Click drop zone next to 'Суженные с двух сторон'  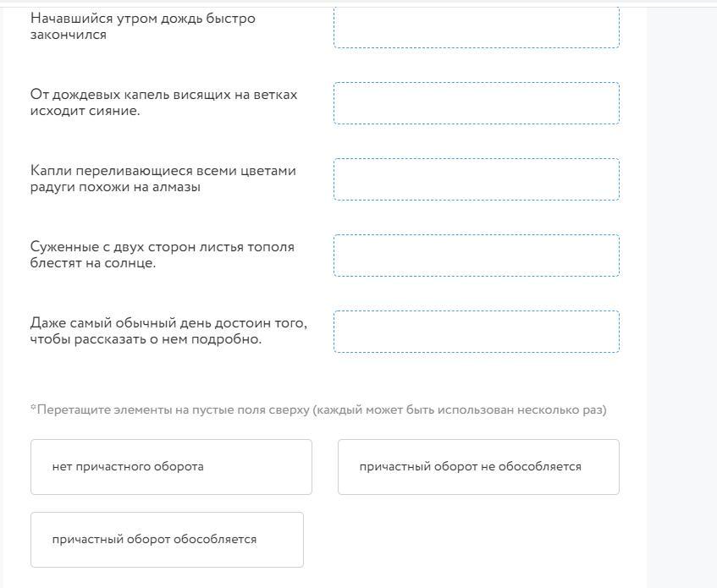(477, 256)
